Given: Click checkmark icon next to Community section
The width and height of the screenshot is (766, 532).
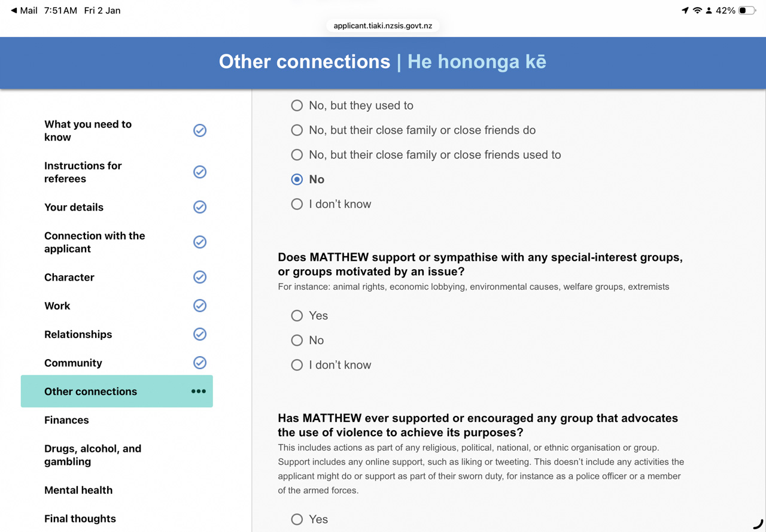Looking at the screenshot, I should click(200, 363).
